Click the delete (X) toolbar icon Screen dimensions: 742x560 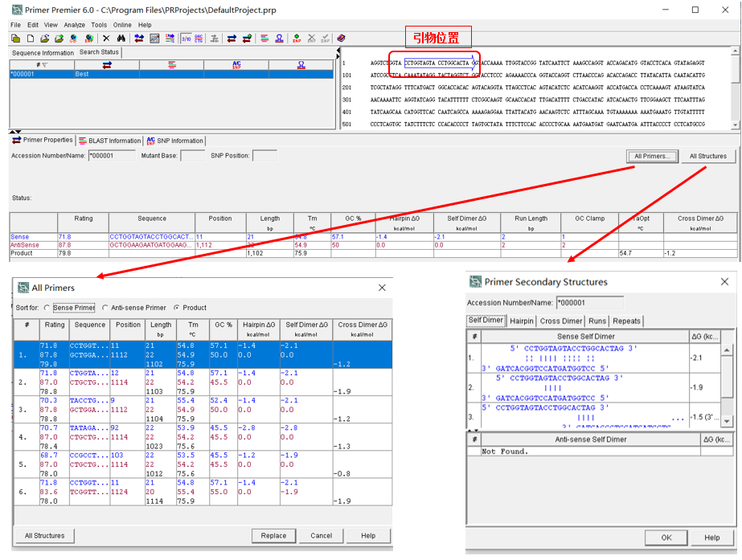tap(106, 39)
